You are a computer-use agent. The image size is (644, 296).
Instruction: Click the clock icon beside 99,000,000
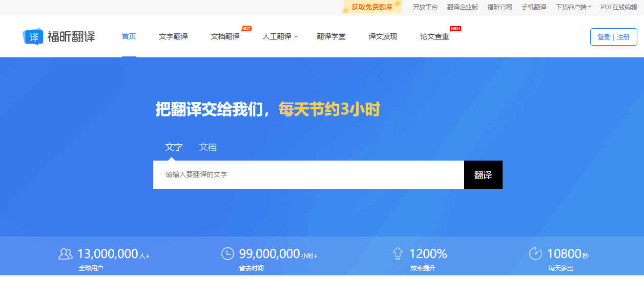[x=227, y=253]
